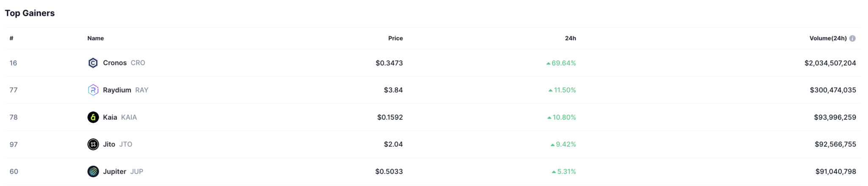Click the Jupiter coin logo icon
Viewport: 868px width, 186px height.
93,171
